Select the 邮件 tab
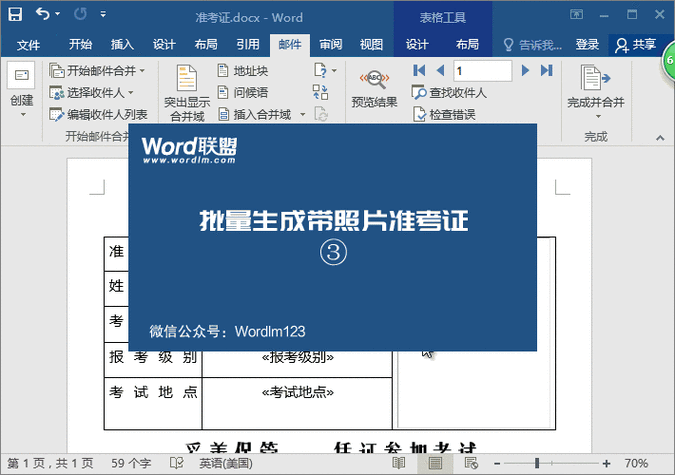 coord(290,44)
